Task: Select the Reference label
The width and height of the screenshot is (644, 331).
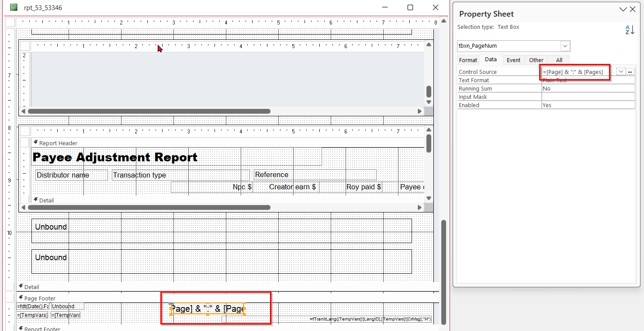Action: pos(315,175)
